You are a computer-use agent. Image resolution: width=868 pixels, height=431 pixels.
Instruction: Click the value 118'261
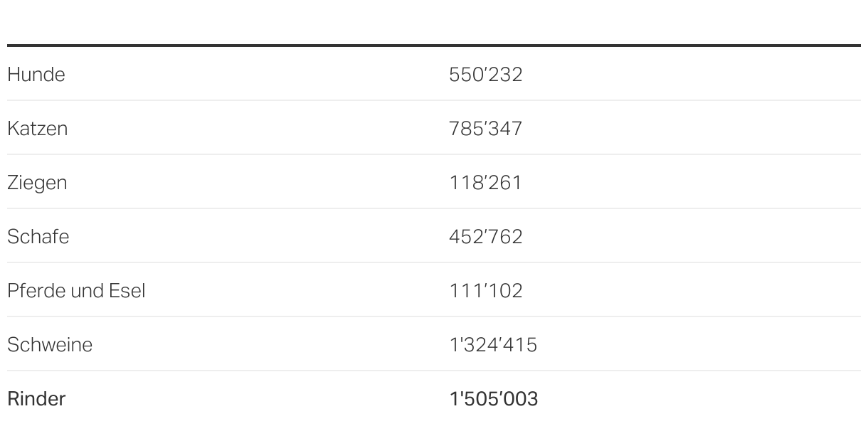point(485,183)
